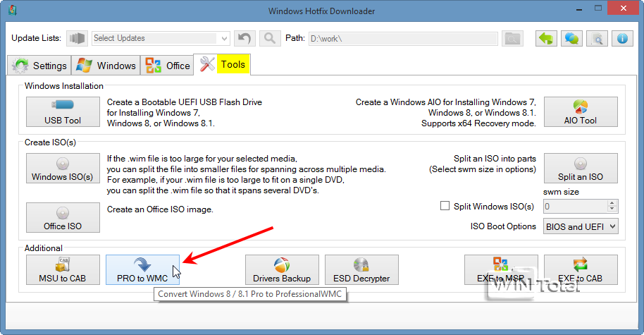
Task: Click the EXE to CAB button
Action: (x=581, y=269)
